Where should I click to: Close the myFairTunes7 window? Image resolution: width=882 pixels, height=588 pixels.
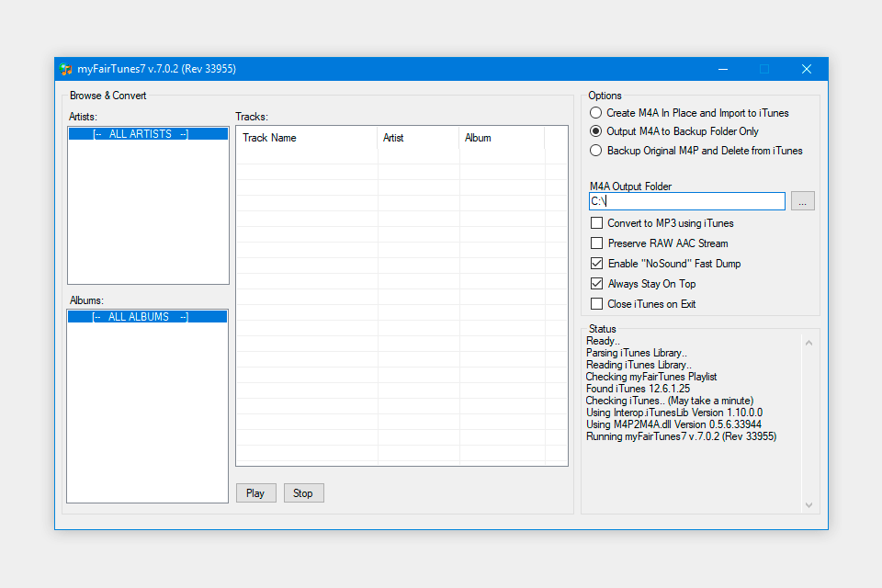pyautogui.click(x=806, y=69)
